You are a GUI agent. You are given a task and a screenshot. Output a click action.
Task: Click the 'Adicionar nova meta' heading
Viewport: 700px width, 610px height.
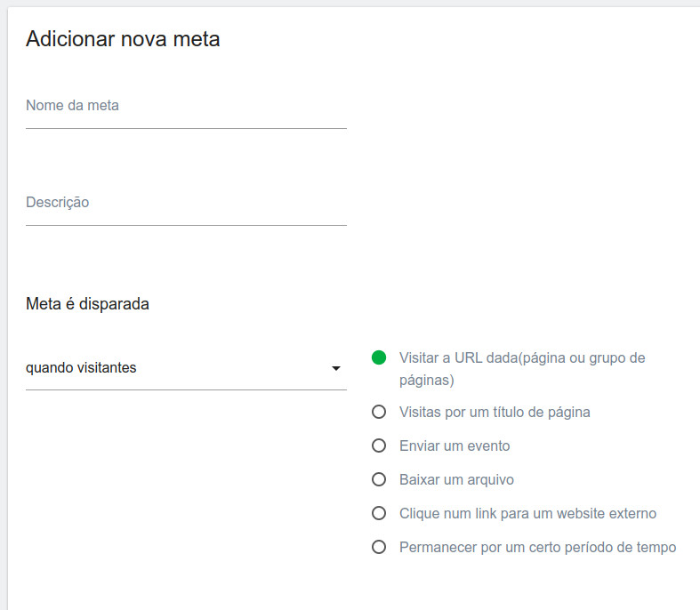pyautogui.click(x=123, y=38)
